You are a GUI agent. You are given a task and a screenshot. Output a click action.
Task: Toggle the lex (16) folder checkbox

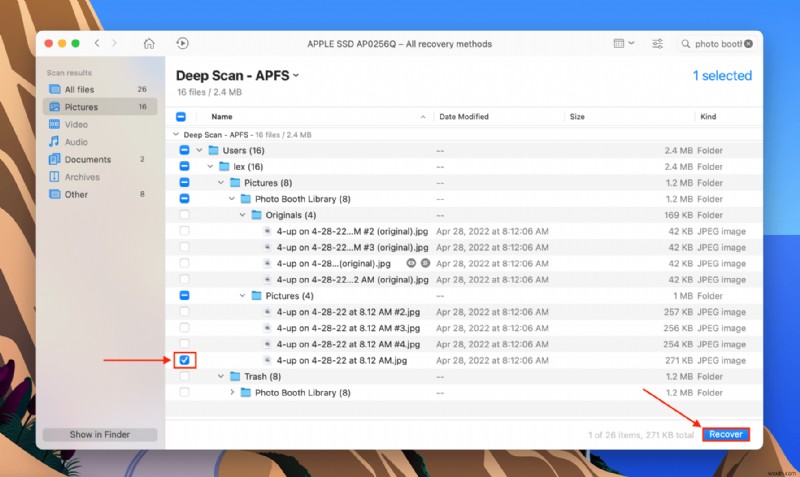pyautogui.click(x=184, y=166)
